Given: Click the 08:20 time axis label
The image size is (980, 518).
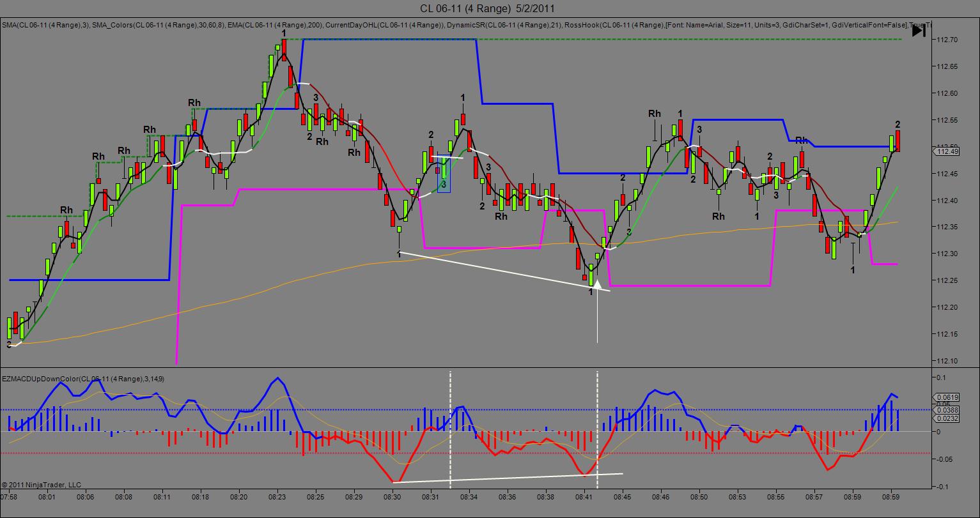Looking at the screenshot, I should 239,496.
